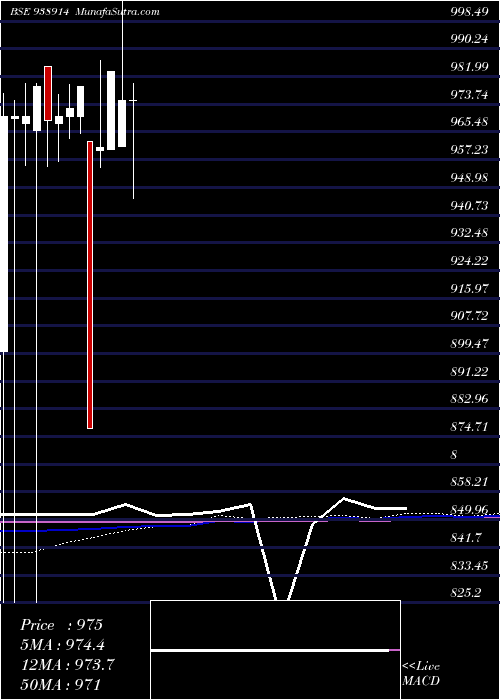Click the 998.49 price axis label
Viewport: 500px width, 700px height.
tap(469, 12)
